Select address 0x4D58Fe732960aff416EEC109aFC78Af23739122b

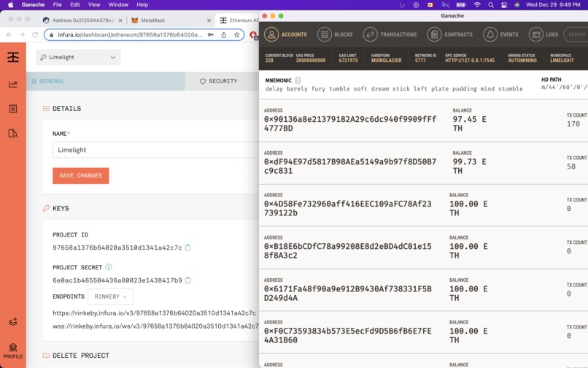coord(348,208)
